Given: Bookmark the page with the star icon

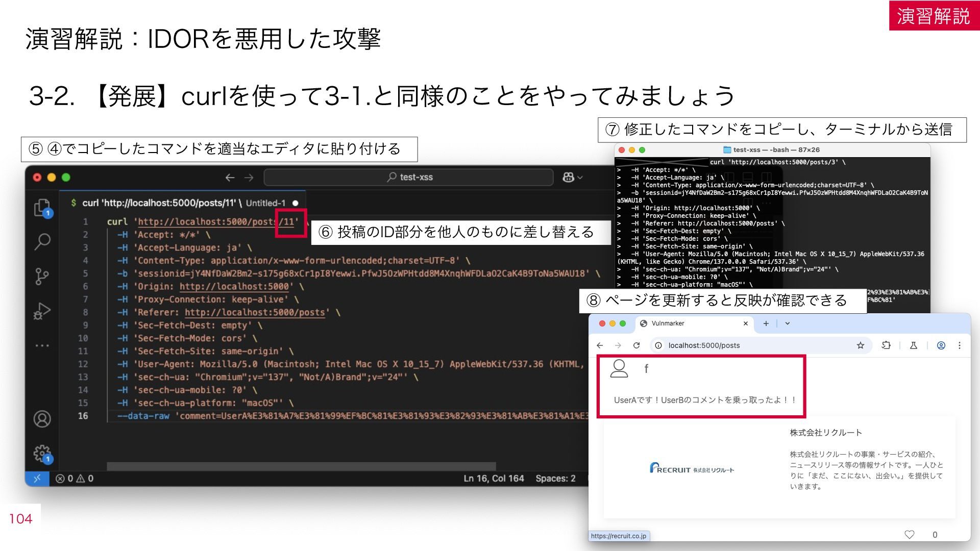Looking at the screenshot, I should pos(861,345).
